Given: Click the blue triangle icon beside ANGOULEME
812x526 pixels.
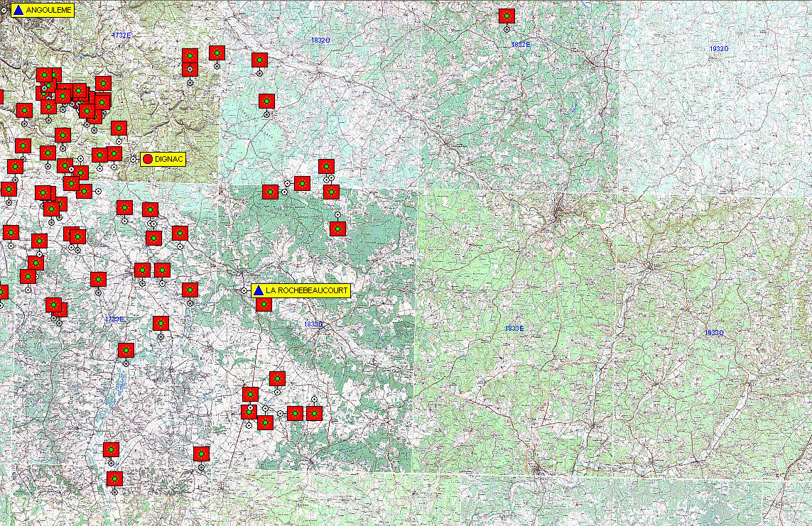Looking at the screenshot, I should [18, 11].
